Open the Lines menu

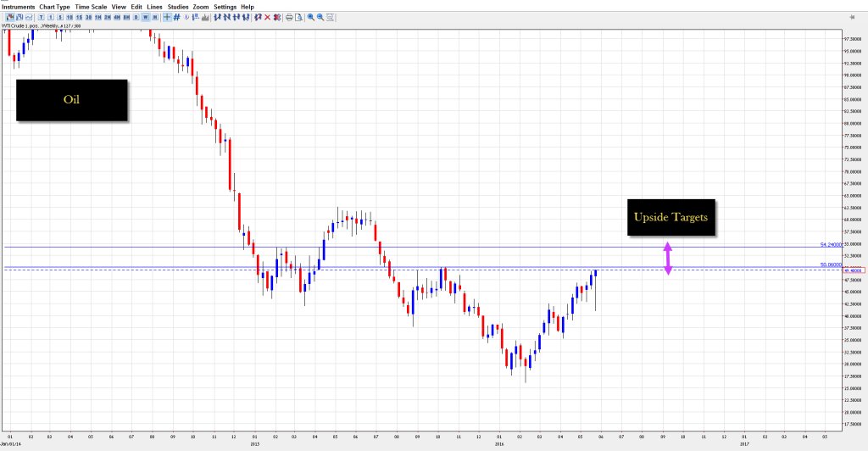(154, 7)
